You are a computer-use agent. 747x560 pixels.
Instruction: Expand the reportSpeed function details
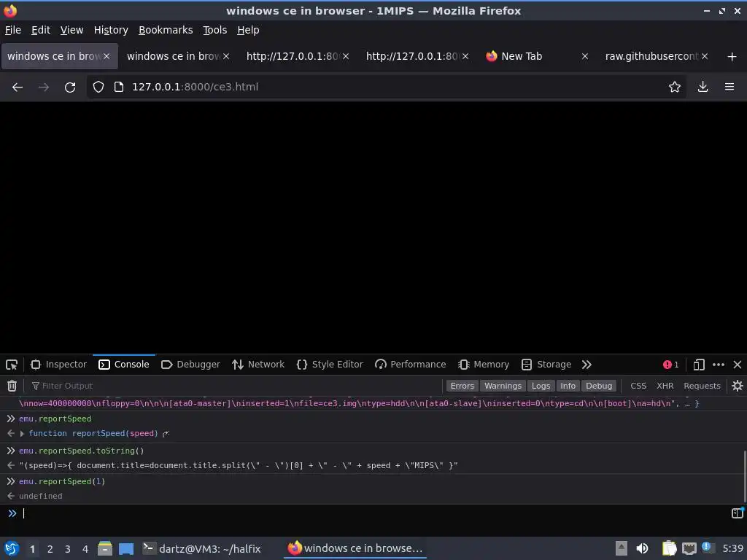pos(22,434)
